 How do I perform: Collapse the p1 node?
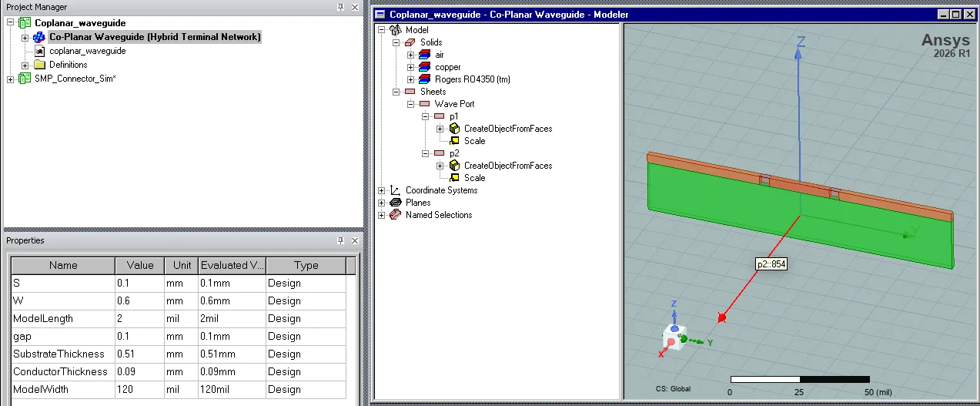point(426,116)
